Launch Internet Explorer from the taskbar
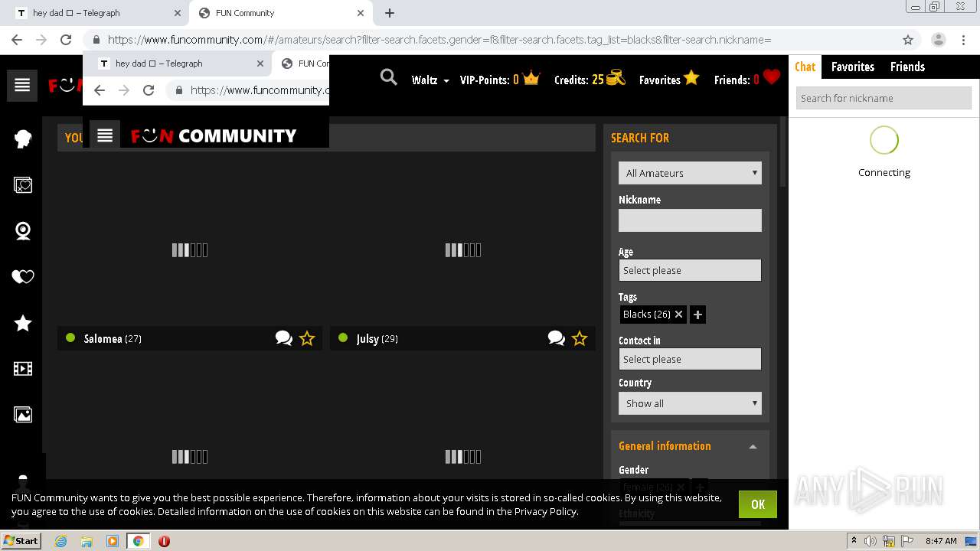 click(60, 541)
